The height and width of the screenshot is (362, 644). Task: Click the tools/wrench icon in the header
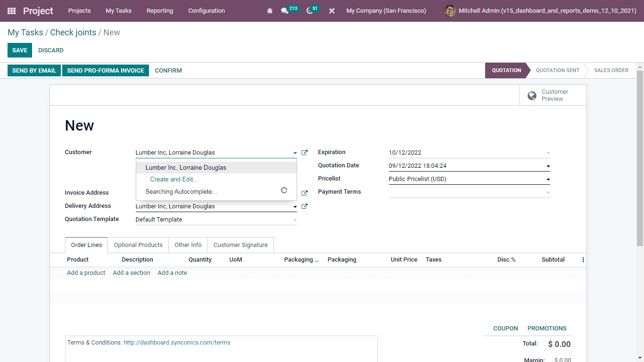pos(331,10)
